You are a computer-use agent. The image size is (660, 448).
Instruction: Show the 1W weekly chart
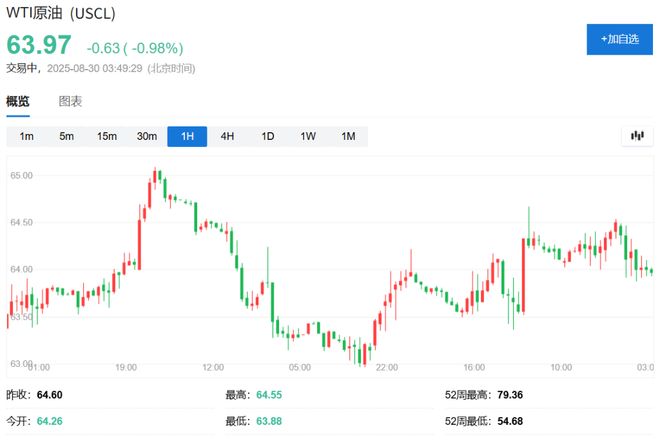(x=307, y=136)
